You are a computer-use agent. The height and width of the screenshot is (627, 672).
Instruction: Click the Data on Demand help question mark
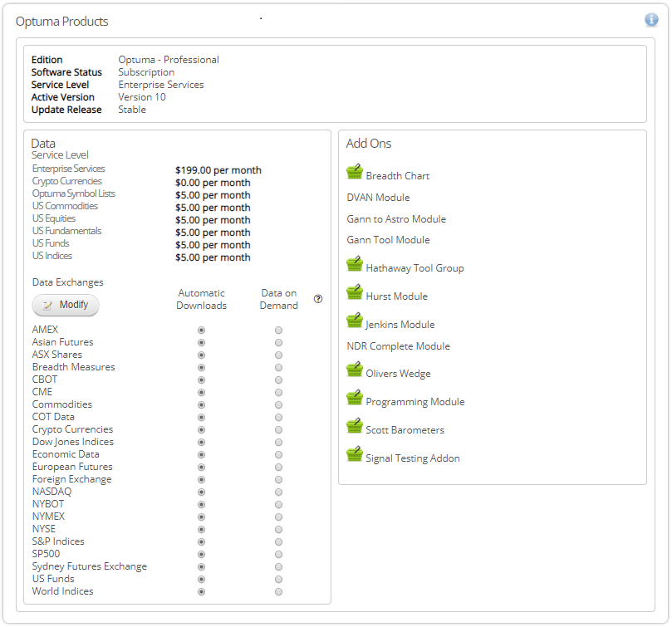(318, 299)
